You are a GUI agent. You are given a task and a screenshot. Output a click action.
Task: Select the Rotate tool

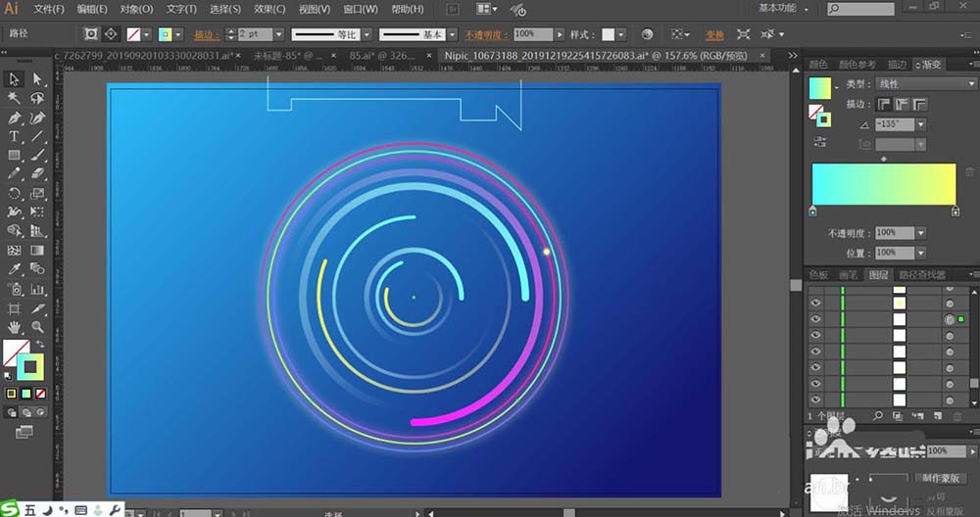(x=15, y=193)
